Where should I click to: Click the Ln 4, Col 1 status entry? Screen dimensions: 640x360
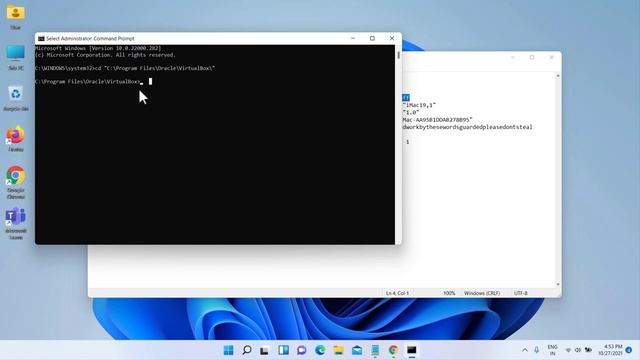(397, 293)
